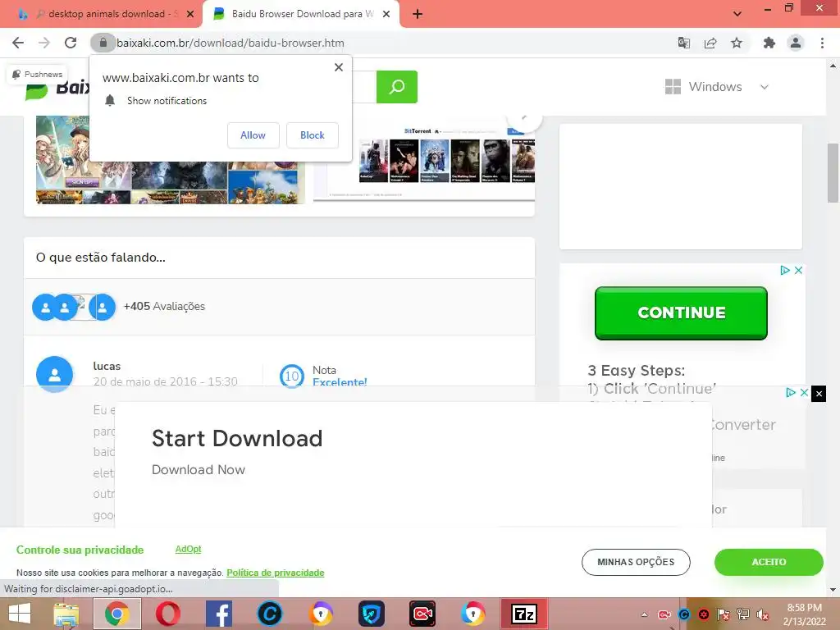Reload the current page
Viewport: 840px width, 630px height.
71,43
